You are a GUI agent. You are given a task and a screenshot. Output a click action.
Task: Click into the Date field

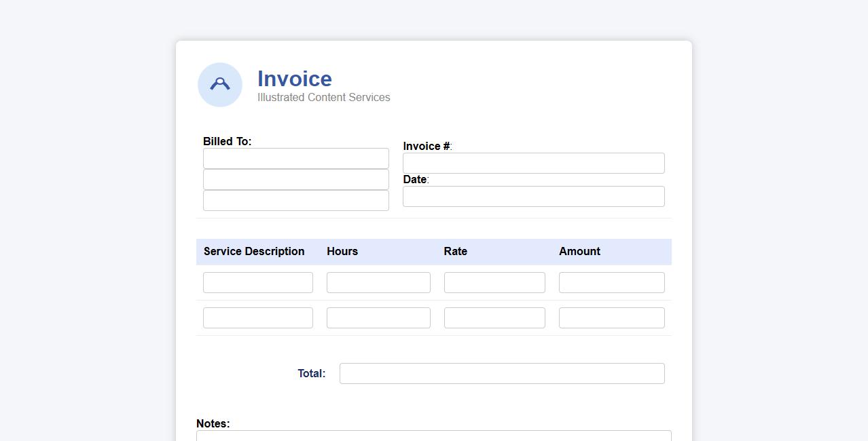point(533,197)
